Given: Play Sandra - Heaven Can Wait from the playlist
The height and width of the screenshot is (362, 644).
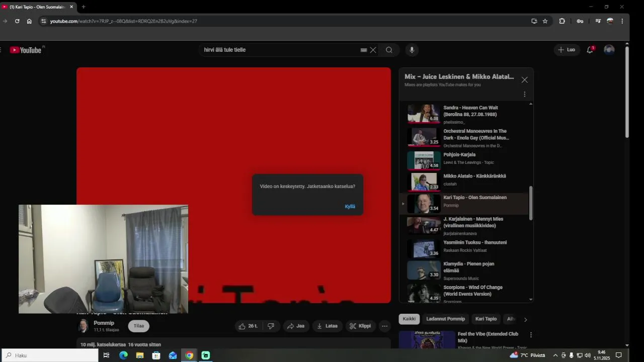Looking at the screenshot, I should click(x=464, y=115).
